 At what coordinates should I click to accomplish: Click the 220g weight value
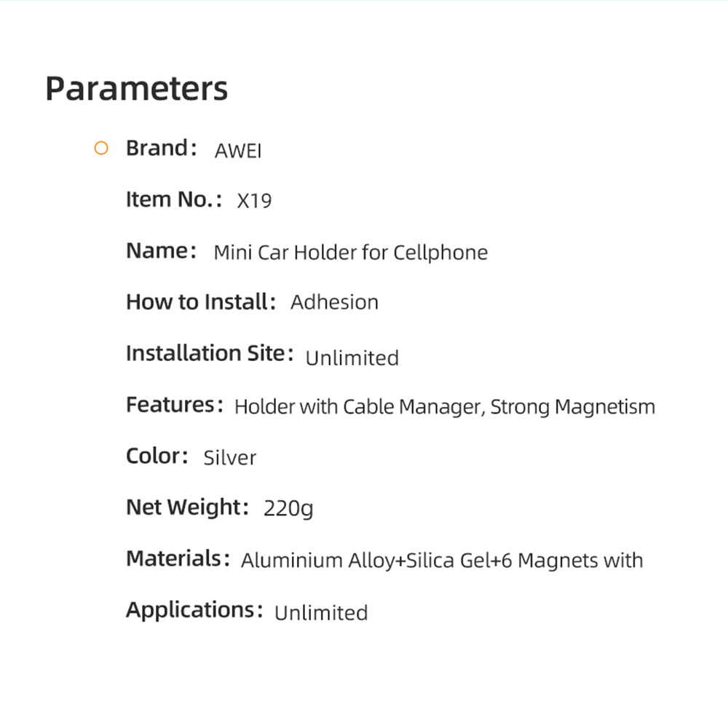coord(288,509)
